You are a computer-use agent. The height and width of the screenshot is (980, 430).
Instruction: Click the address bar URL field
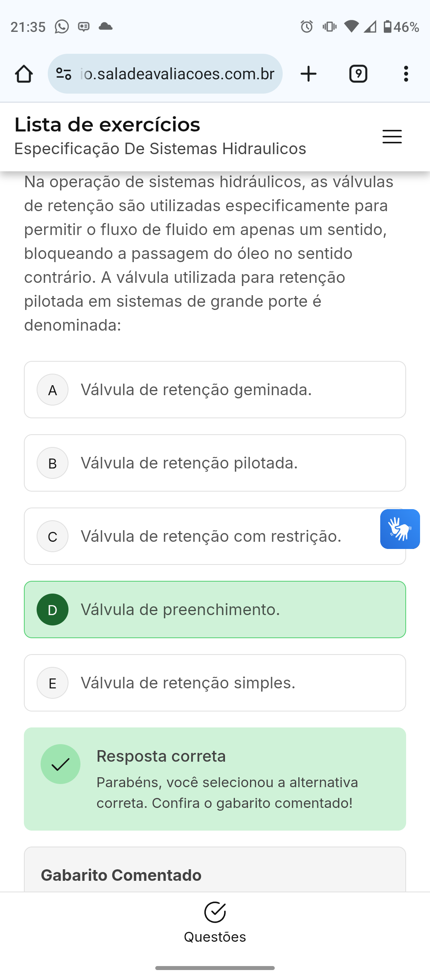point(177,74)
